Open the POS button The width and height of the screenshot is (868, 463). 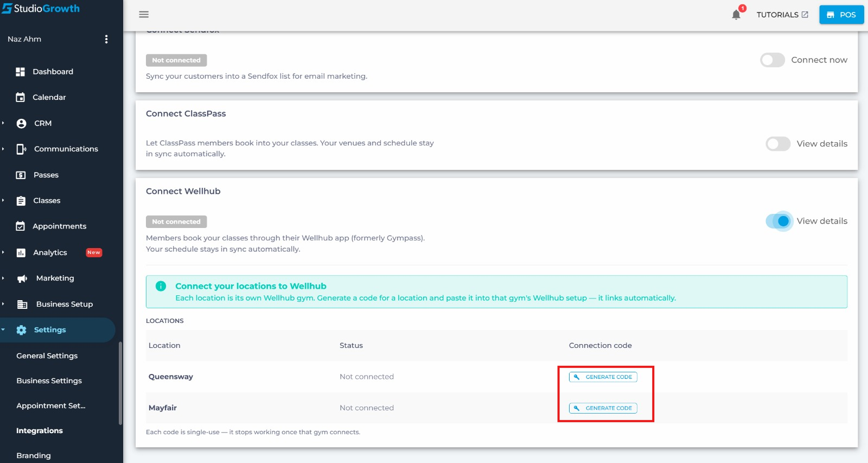point(841,15)
